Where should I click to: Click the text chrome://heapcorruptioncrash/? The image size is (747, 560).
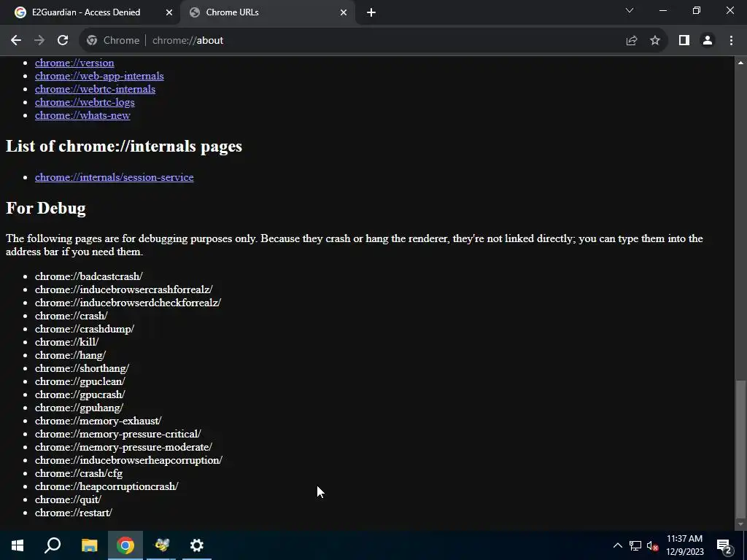pos(107,486)
